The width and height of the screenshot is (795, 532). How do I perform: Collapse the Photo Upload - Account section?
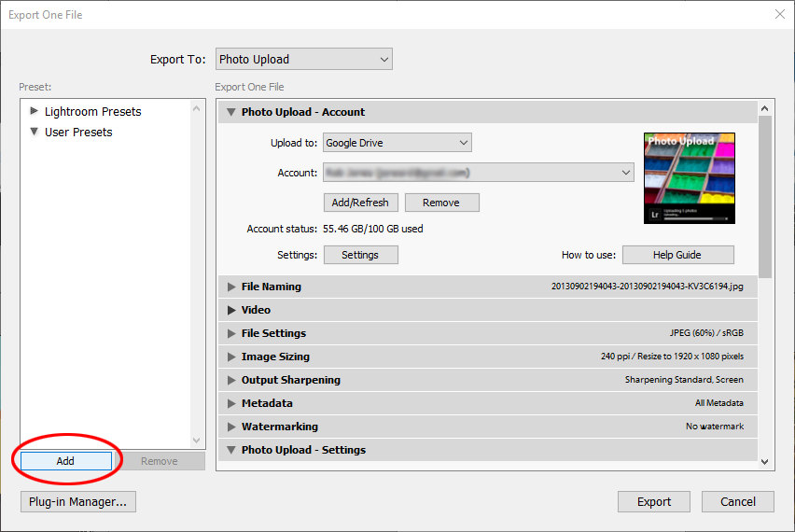coord(231,112)
